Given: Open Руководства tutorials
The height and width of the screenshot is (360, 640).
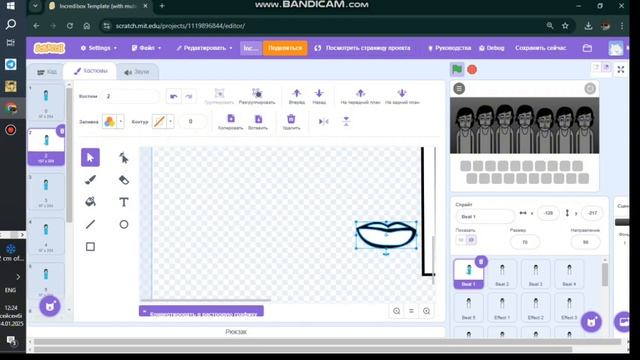Looking at the screenshot, I should [449, 48].
